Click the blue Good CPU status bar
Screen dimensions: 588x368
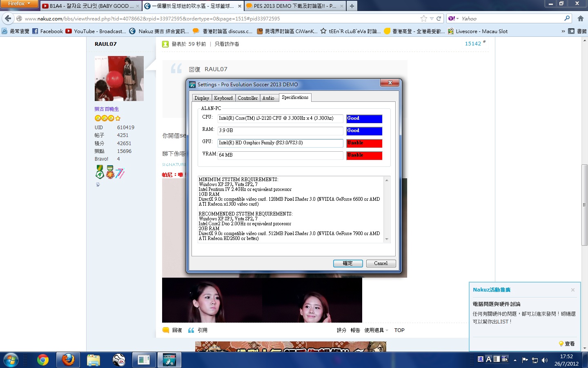(x=364, y=119)
